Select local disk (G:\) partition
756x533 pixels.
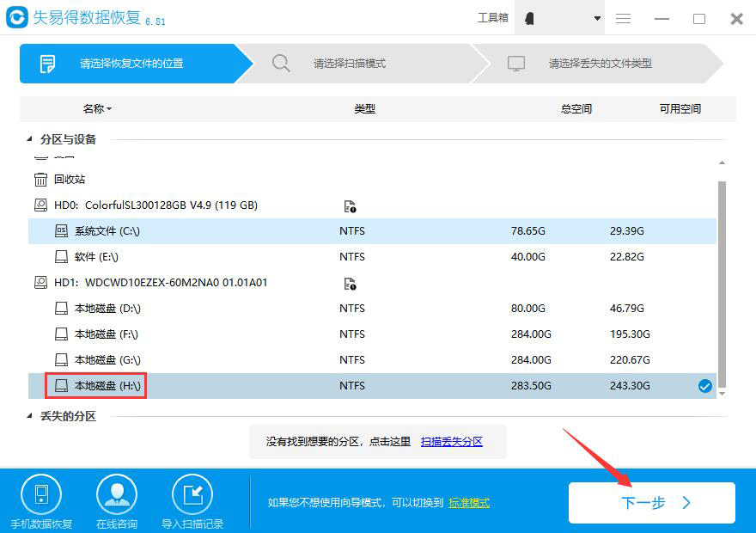[107, 360]
